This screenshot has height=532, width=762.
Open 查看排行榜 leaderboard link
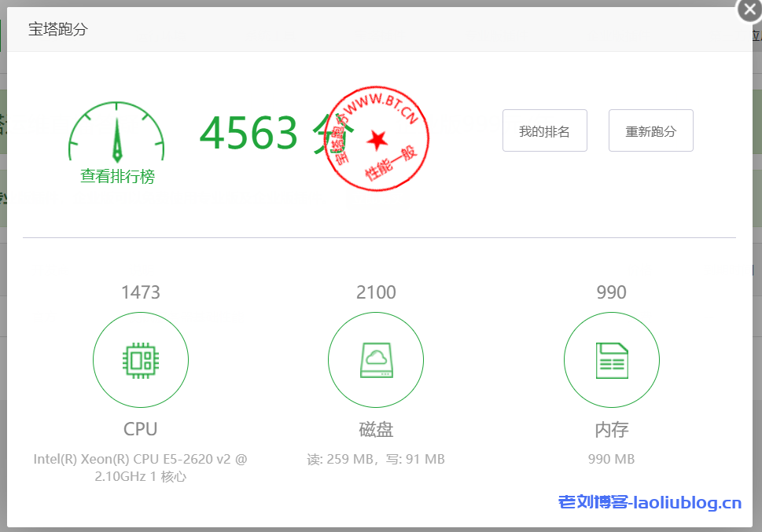(x=117, y=177)
